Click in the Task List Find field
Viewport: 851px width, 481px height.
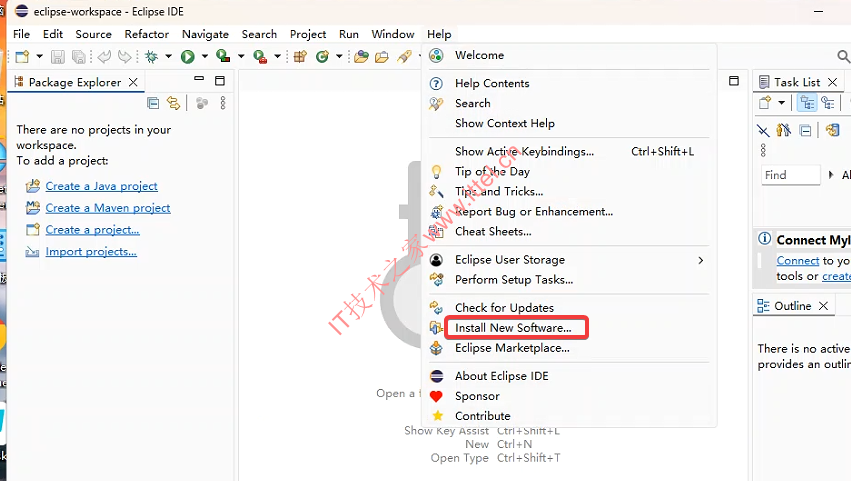pyautogui.click(x=791, y=175)
